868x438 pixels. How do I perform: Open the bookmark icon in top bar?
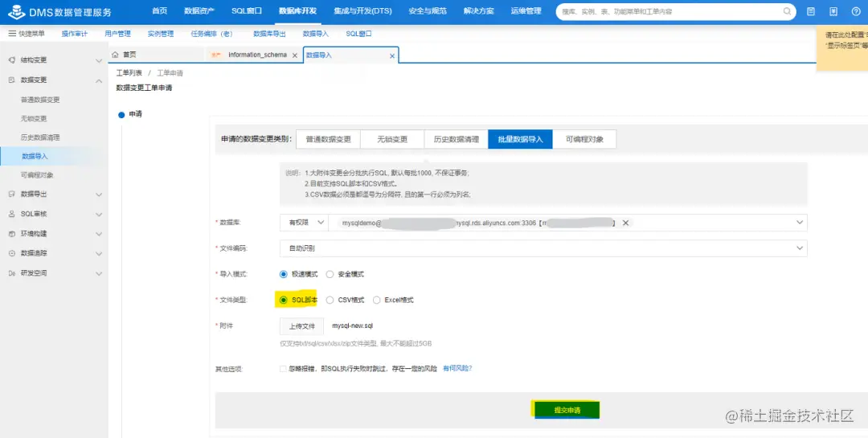833,11
